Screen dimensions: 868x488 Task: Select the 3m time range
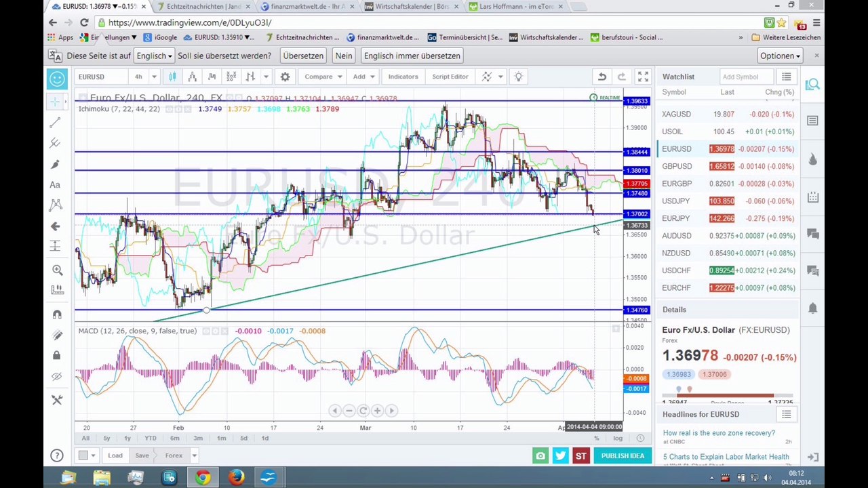tap(198, 439)
